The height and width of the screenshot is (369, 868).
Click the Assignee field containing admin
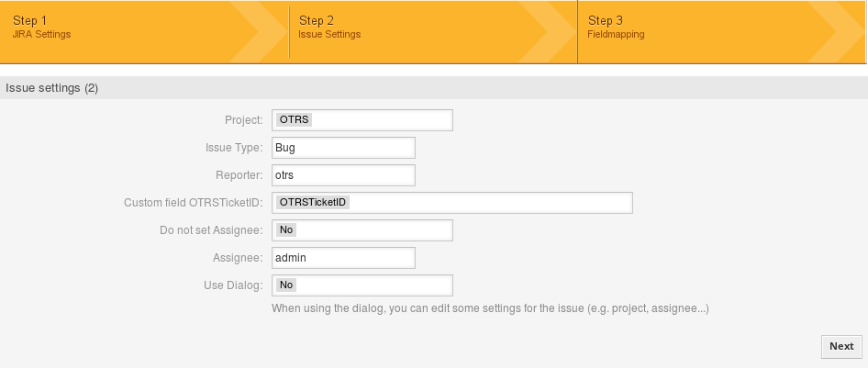pos(343,258)
